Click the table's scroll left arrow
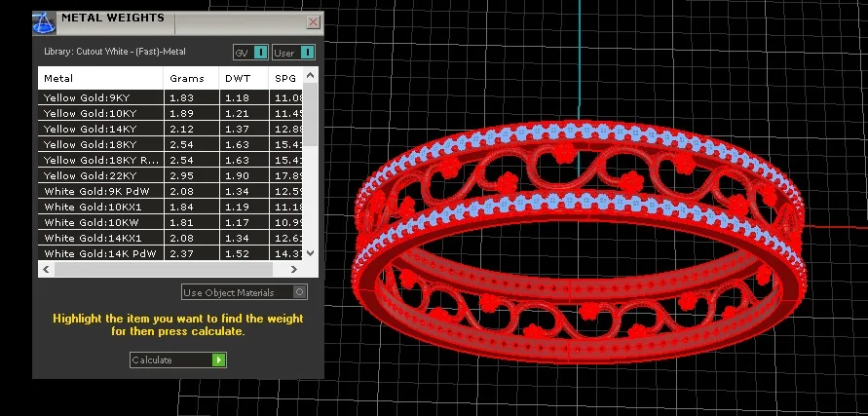 (46, 269)
